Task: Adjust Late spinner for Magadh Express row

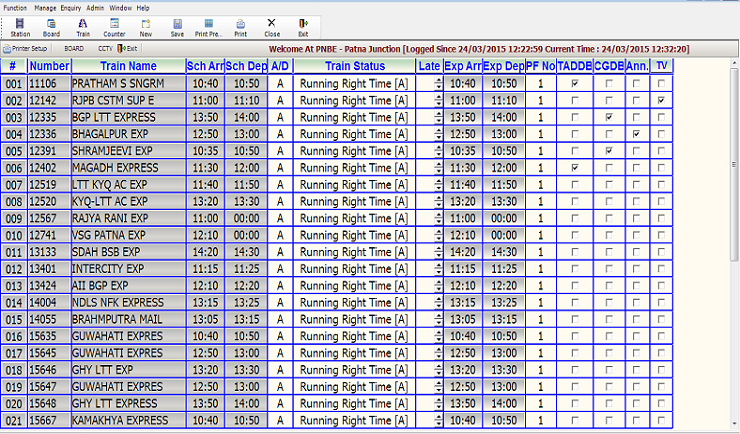Action: (x=438, y=168)
